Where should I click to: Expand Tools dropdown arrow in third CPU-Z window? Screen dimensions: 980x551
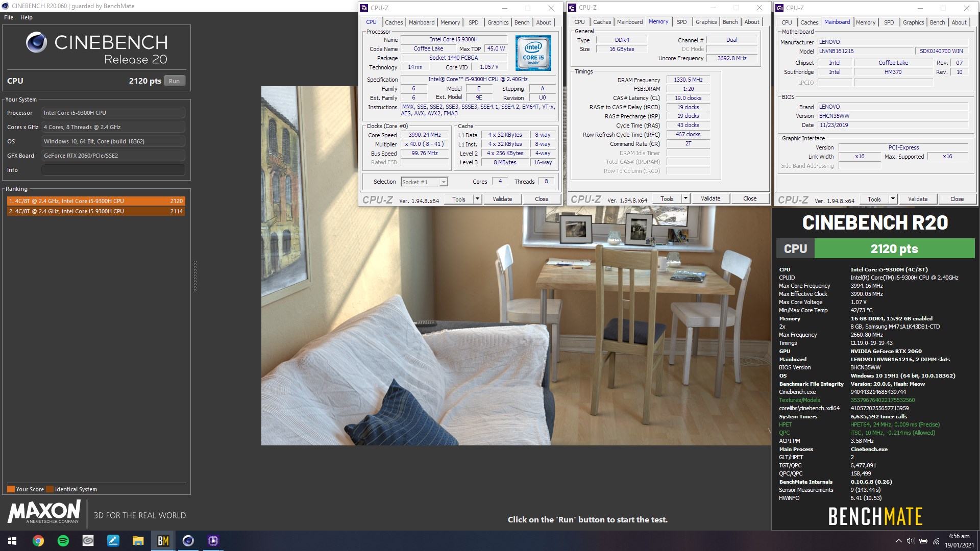[x=893, y=199]
